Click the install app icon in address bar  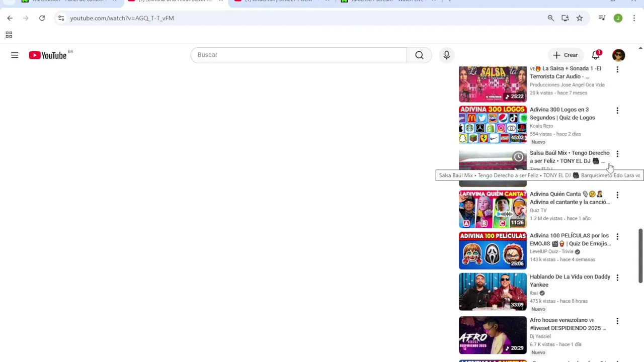(x=565, y=18)
